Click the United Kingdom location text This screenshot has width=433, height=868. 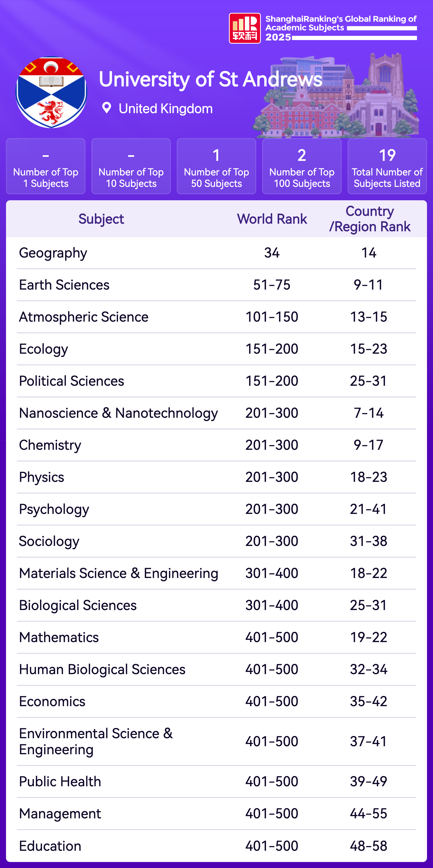coord(166,109)
